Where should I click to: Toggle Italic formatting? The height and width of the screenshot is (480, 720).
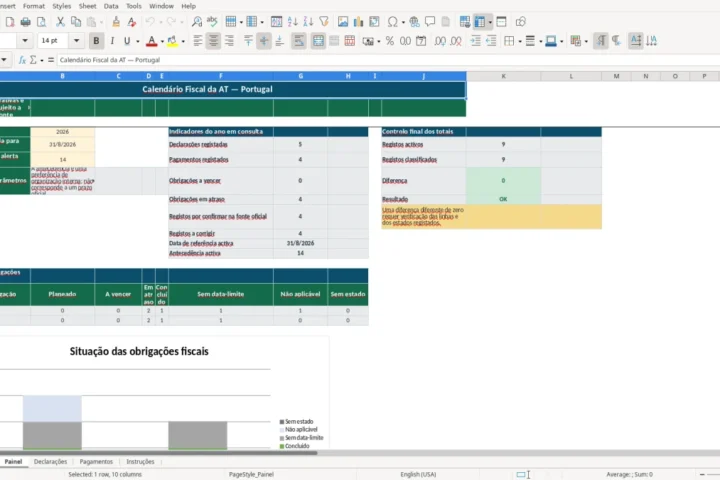pyautogui.click(x=112, y=41)
